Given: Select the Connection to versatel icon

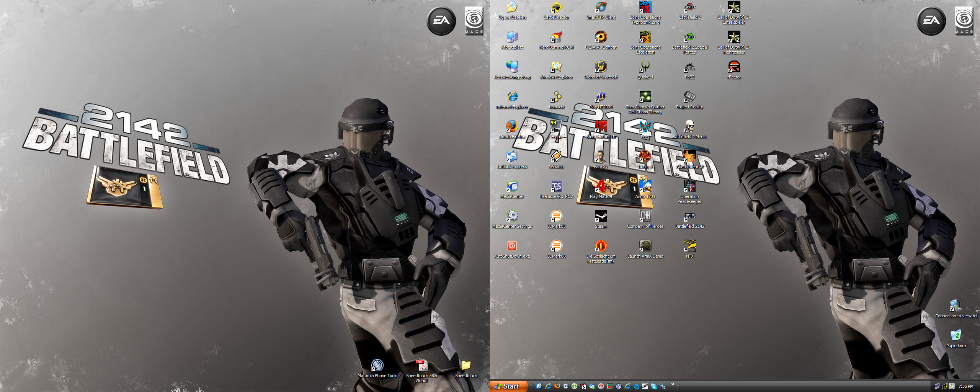Looking at the screenshot, I should click(956, 309).
